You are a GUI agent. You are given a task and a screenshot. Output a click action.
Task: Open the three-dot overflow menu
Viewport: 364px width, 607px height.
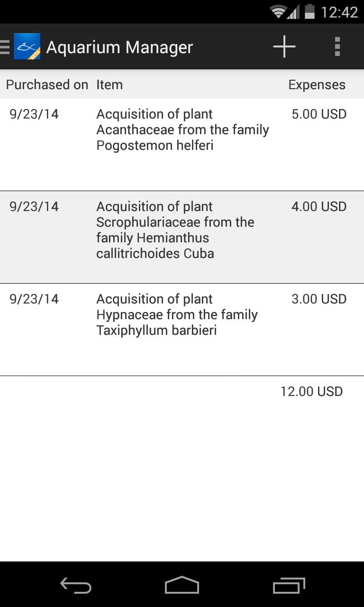pos(337,47)
